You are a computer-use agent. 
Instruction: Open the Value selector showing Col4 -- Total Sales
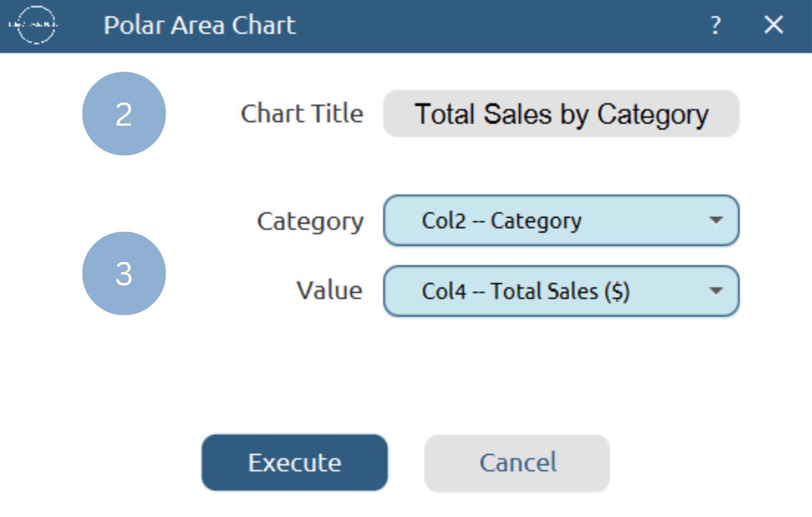[x=561, y=291]
